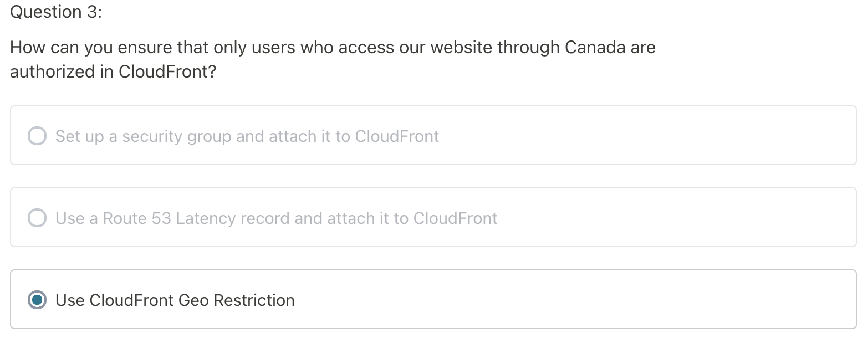Click the word 'website' in the question

(x=461, y=47)
